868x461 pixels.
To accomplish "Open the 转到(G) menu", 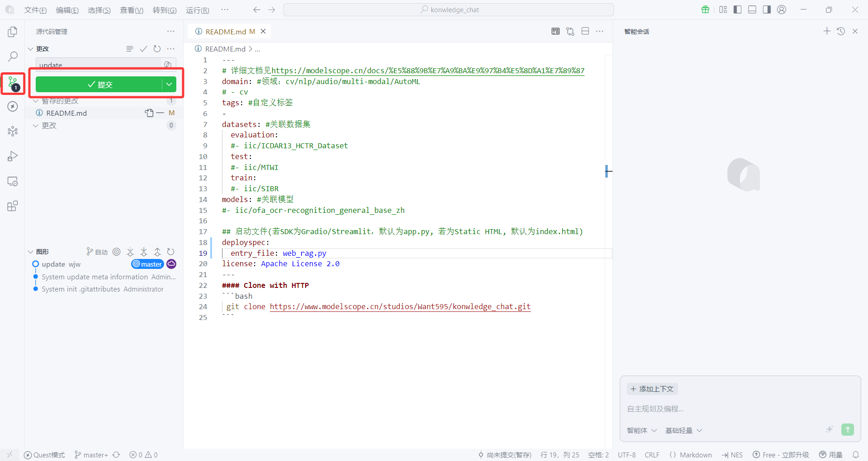I will (x=165, y=10).
